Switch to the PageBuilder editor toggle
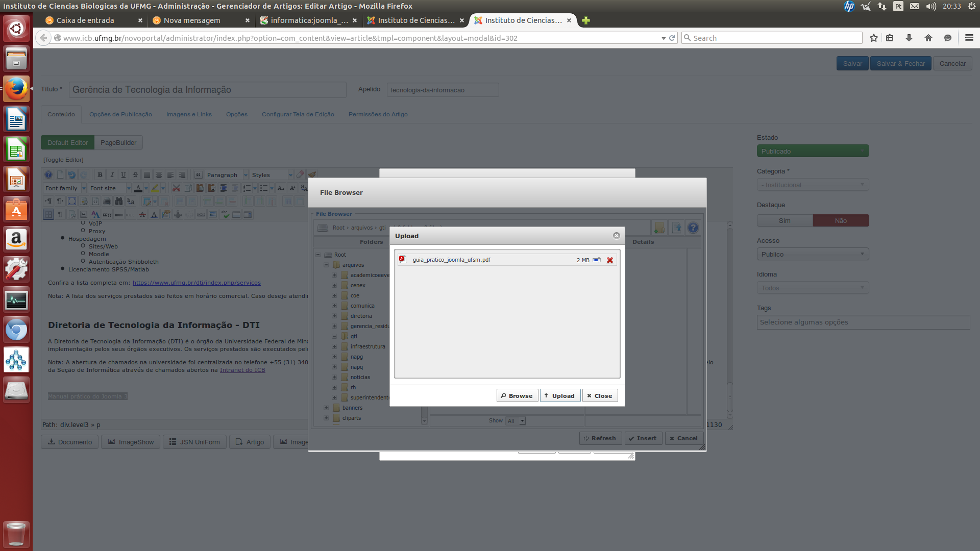Viewport: 980px width, 551px height. pos(118,143)
